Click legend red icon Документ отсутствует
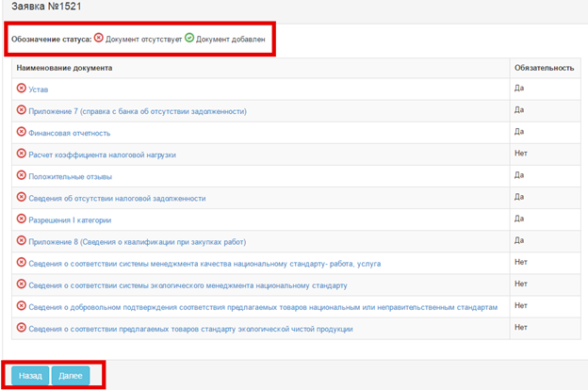588x390 pixels. 99,38
